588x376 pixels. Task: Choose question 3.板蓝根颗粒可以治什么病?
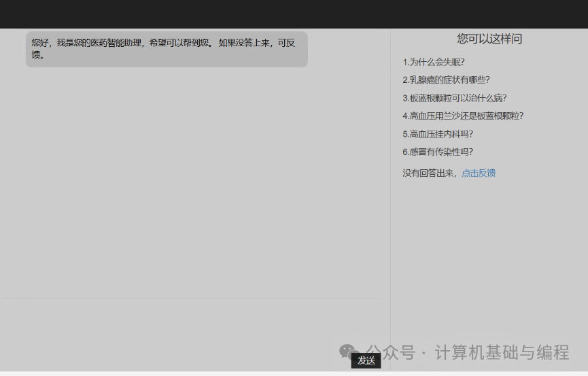(455, 98)
